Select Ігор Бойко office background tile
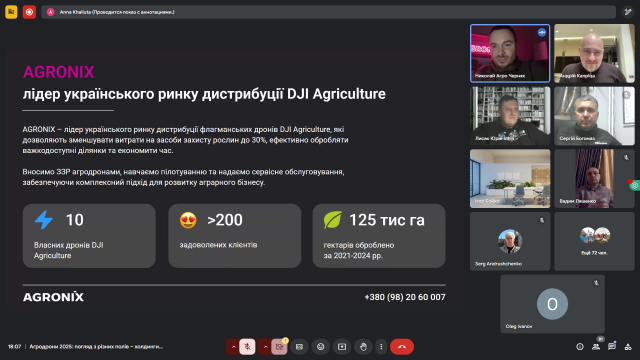Viewport: 640px width, 360px height. click(x=510, y=178)
